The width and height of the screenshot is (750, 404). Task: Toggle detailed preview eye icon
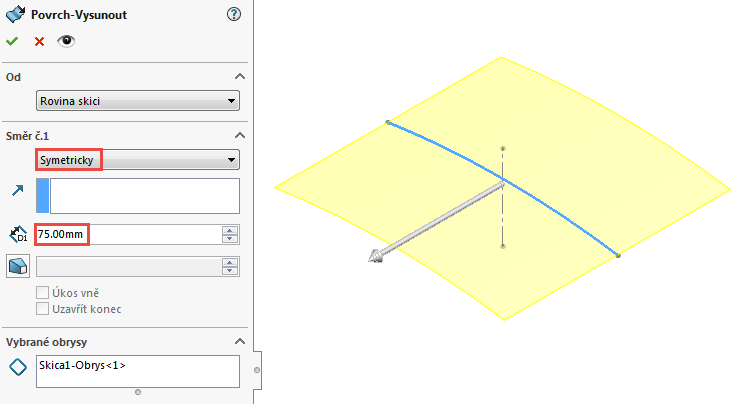point(66,41)
